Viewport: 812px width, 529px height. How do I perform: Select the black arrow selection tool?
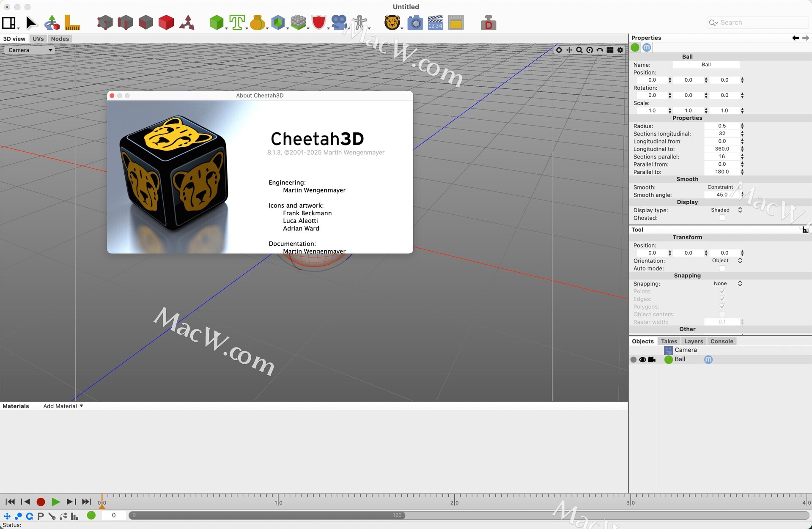pos(31,23)
